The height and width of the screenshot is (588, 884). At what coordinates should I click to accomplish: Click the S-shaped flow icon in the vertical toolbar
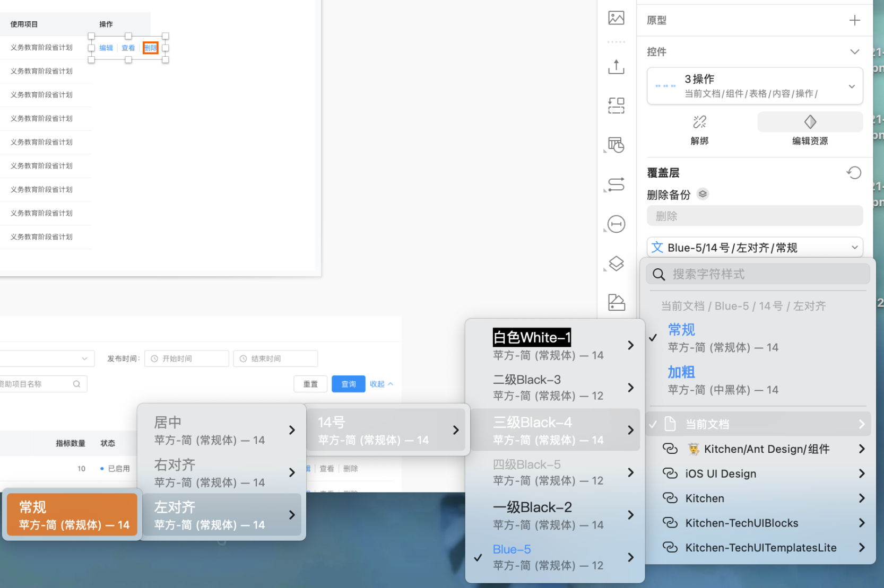[616, 185]
